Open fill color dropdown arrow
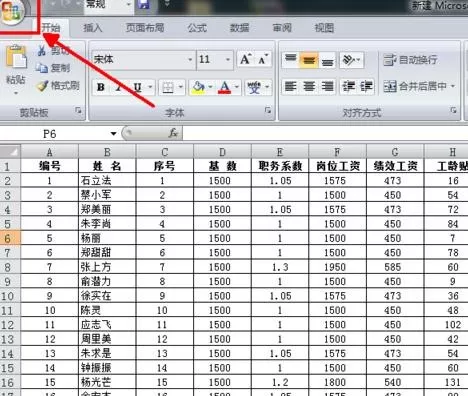The height and width of the screenshot is (396, 468). [210, 87]
